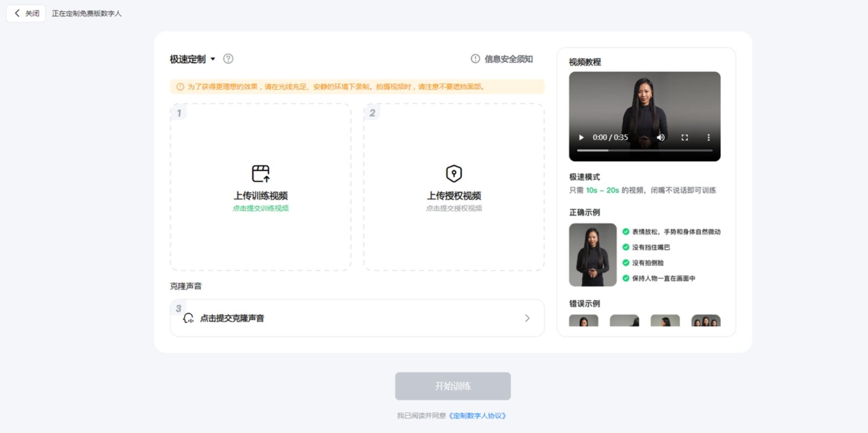Play the tutorial video
The image size is (868, 433).
[581, 138]
